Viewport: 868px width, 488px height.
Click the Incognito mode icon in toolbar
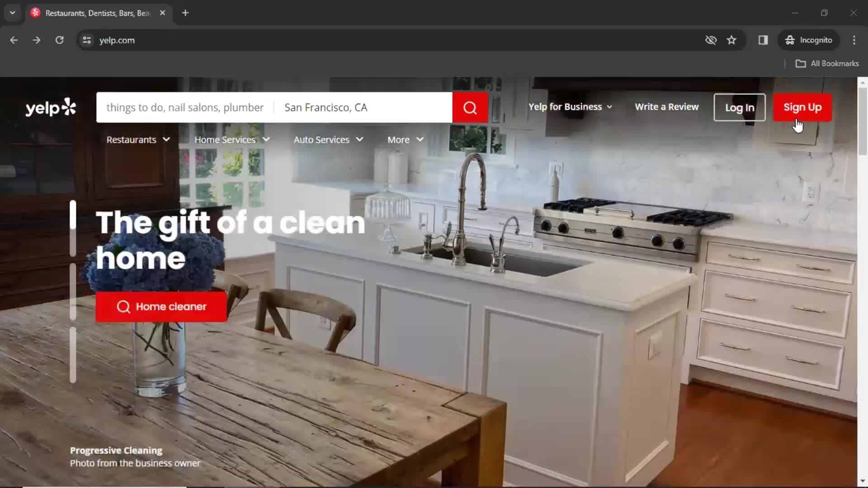790,40
